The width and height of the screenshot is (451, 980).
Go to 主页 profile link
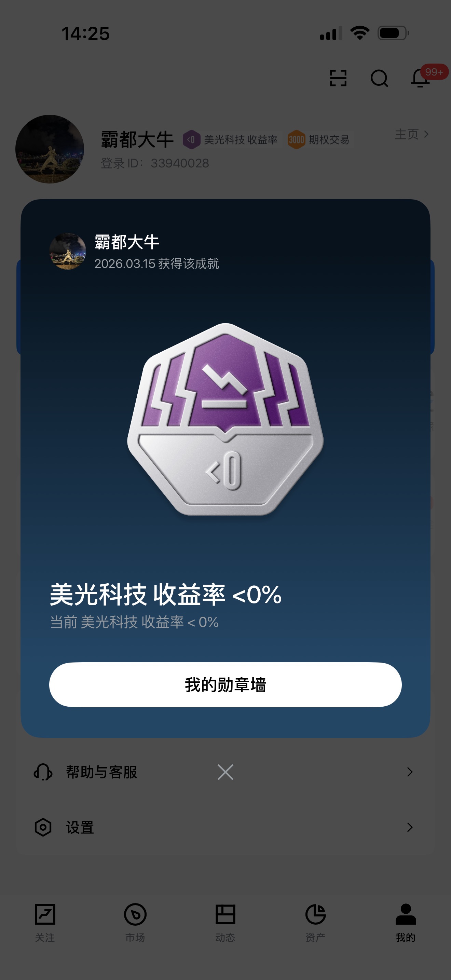412,134
